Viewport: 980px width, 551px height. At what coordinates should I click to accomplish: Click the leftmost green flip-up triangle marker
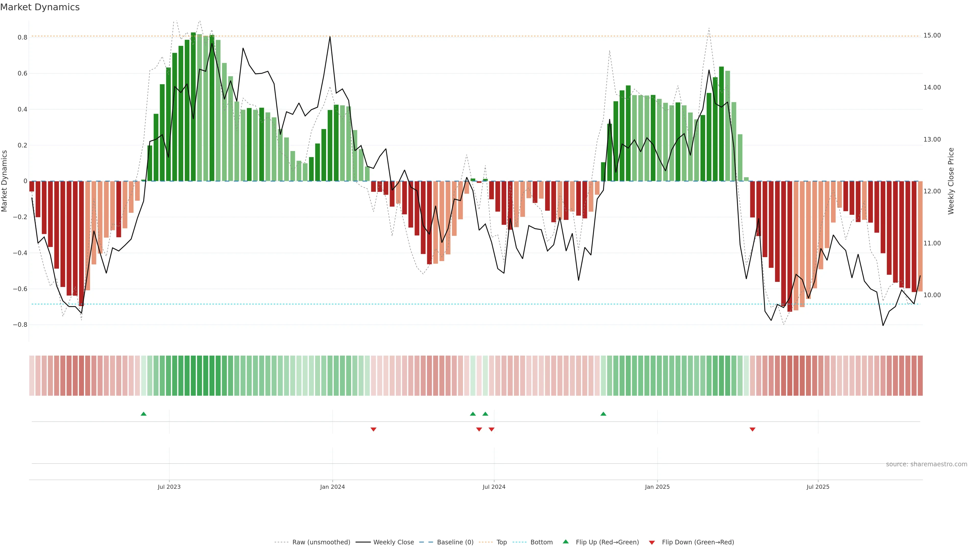pos(143,414)
